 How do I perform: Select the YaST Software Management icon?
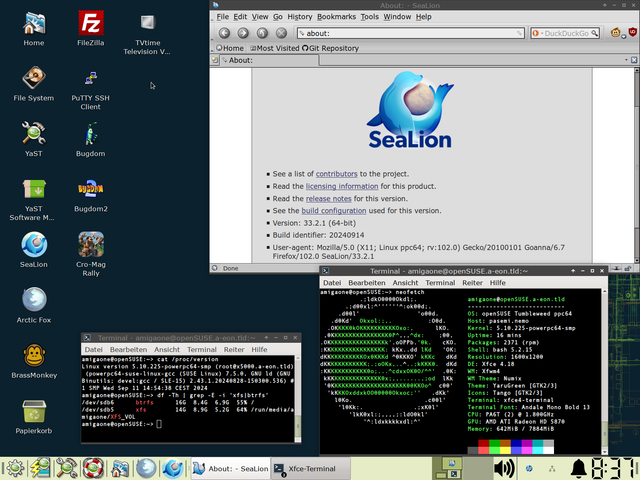(34, 199)
